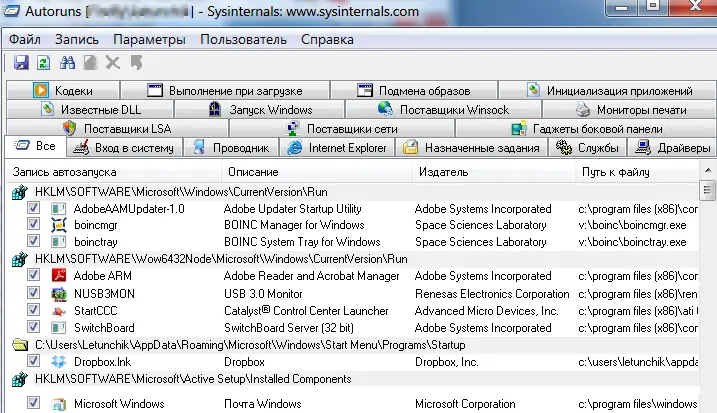Sort by Запись автозапуска column header
The image size is (717, 413).
point(113,172)
